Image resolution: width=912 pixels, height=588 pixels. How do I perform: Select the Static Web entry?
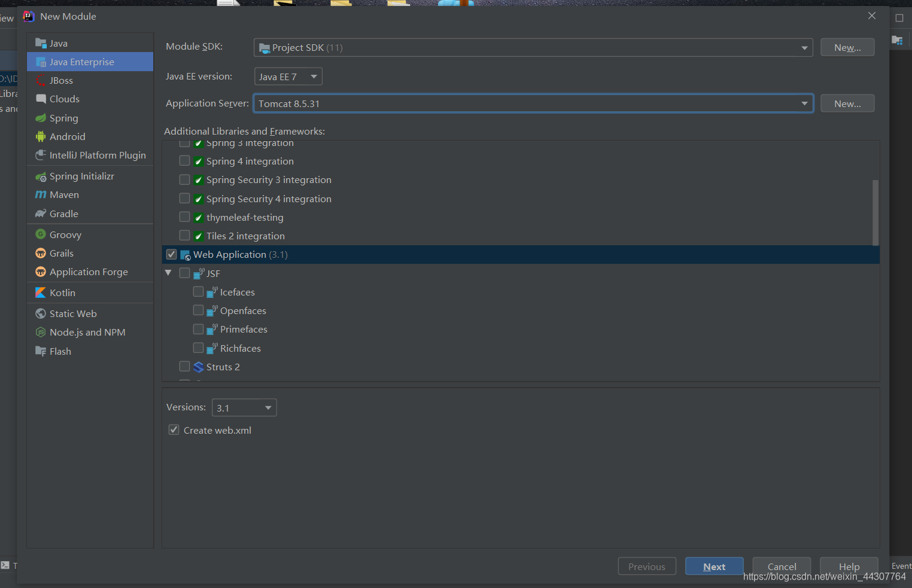pos(90,313)
